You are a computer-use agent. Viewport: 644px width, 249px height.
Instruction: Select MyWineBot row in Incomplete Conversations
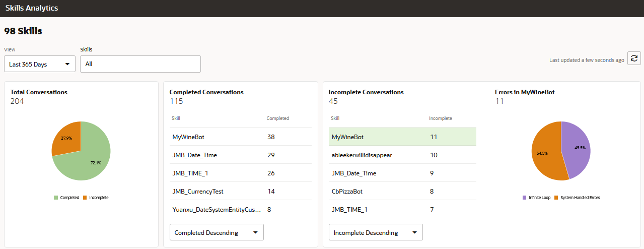point(402,137)
